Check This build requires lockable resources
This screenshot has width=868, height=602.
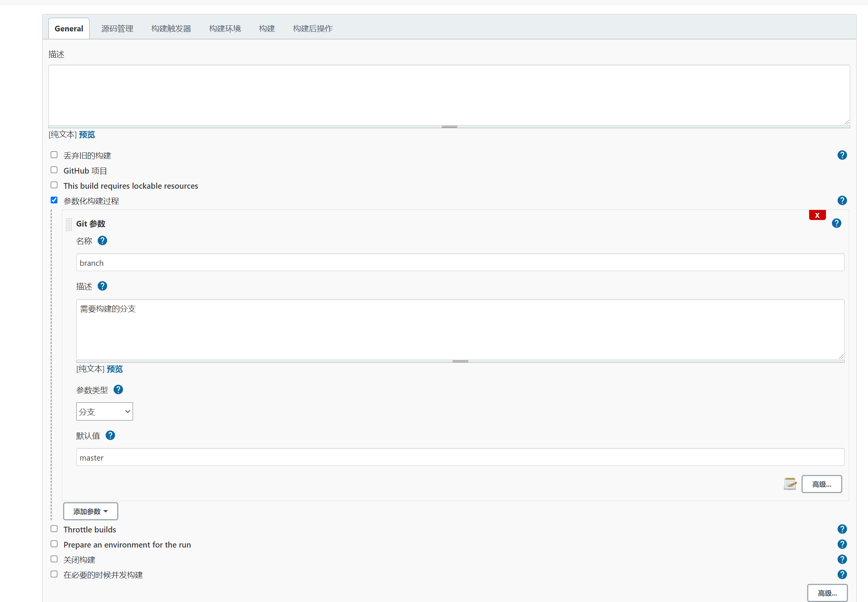(54, 185)
